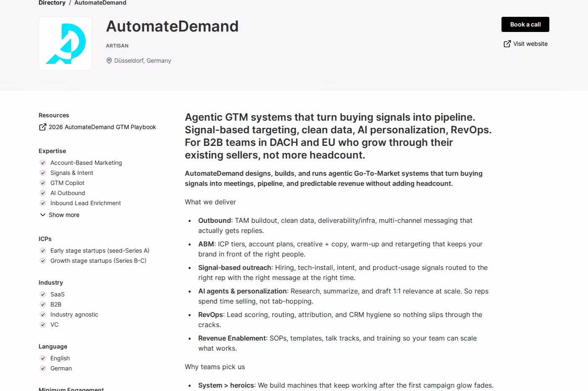Click the AutomateDemand breadcrumb item
This screenshot has height=391, width=588.
point(100,3)
